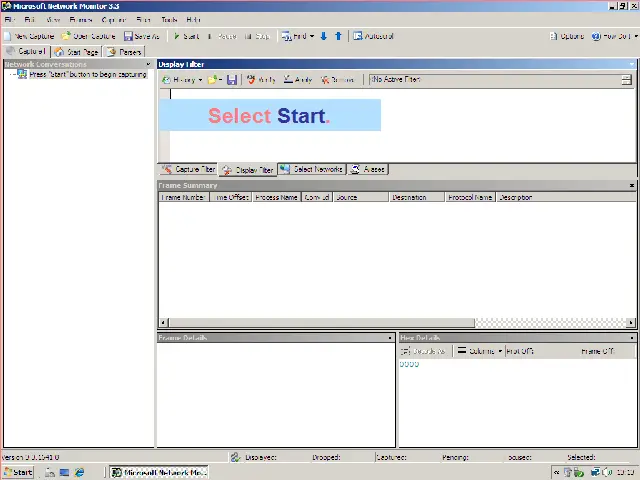Open the Columns dropdown in Hex Details
Image resolution: width=640 pixels, height=480 pixels.
pyautogui.click(x=480, y=351)
